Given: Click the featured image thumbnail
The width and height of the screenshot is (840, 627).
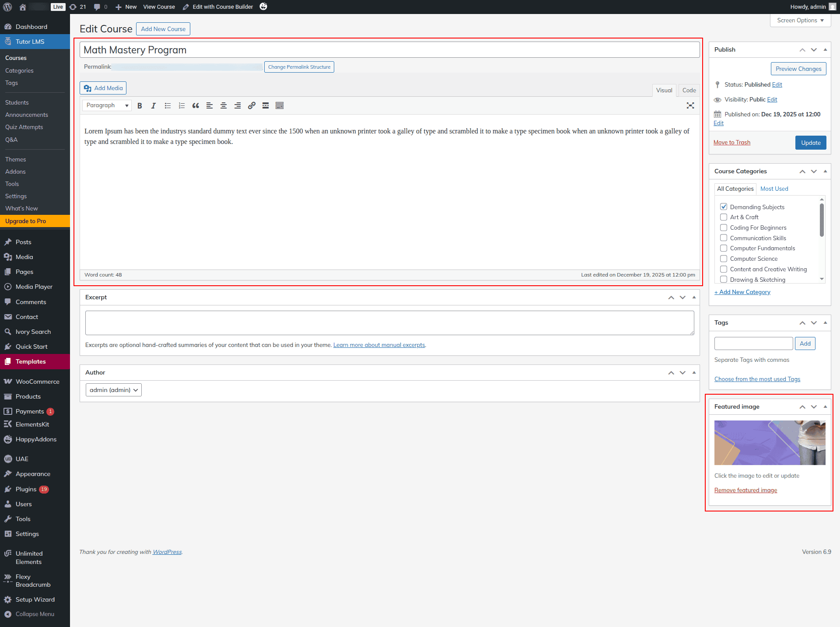Looking at the screenshot, I should pos(770,443).
